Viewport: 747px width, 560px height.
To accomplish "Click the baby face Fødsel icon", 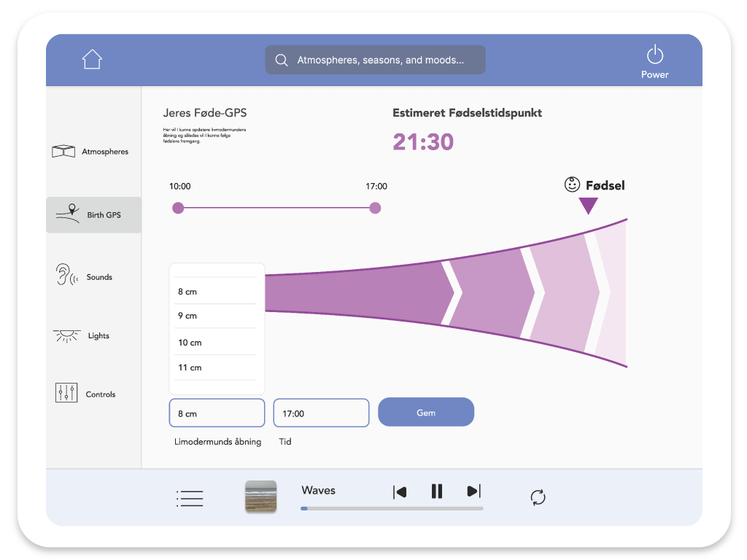I will [x=573, y=185].
